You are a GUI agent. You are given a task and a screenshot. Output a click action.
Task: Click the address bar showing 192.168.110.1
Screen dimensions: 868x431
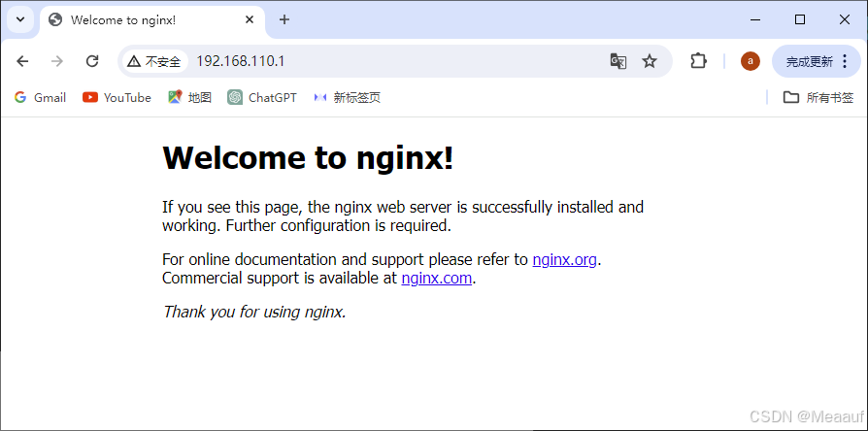pos(388,61)
